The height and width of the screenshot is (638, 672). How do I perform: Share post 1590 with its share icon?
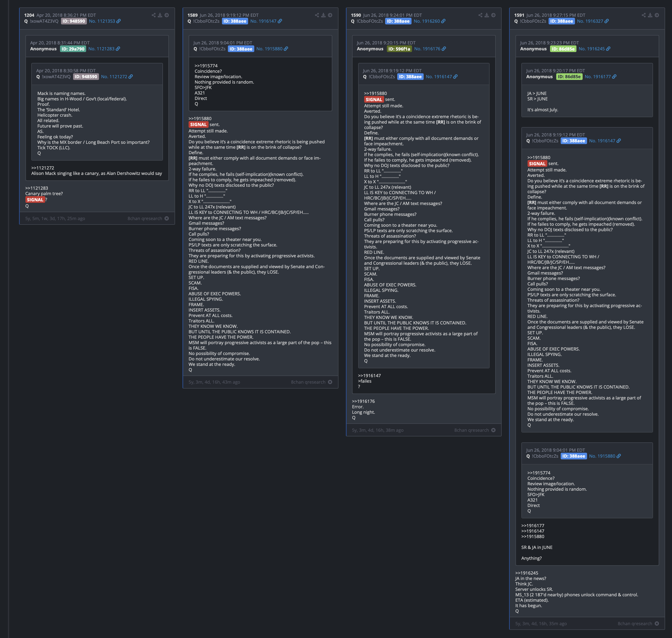(480, 15)
